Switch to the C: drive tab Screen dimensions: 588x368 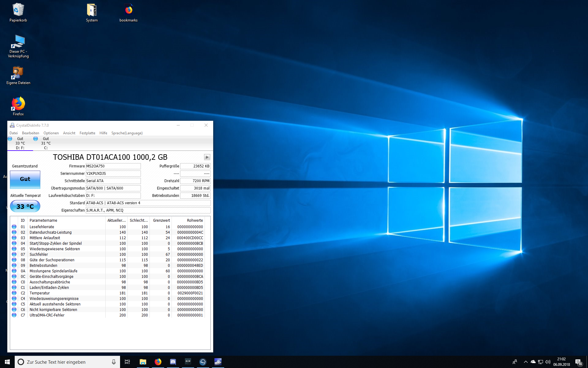tap(45, 143)
